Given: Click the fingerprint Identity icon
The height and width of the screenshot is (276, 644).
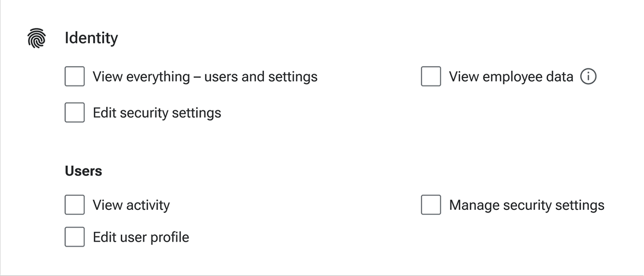Looking at the screenshot, I should (x=37, y=38).
